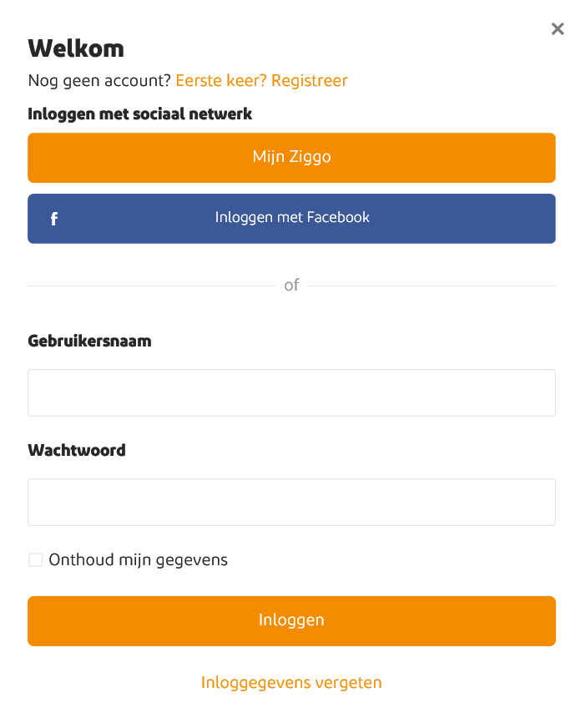Close the Welkom login dialog

click(558, 29)
